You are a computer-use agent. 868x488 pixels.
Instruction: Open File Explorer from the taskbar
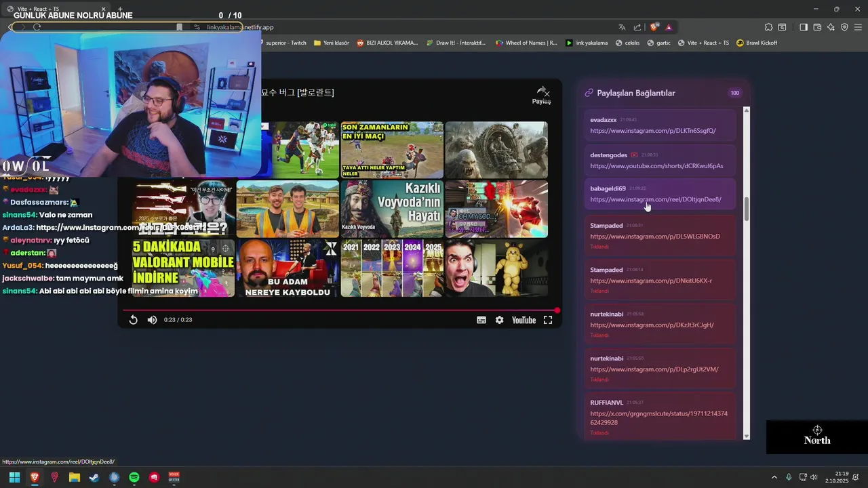click(x=75, y=477)
